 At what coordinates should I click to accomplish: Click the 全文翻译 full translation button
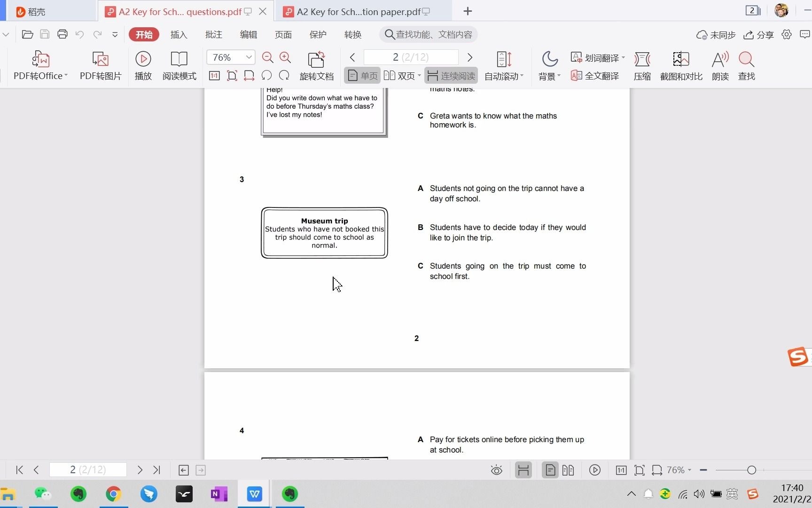595,76
